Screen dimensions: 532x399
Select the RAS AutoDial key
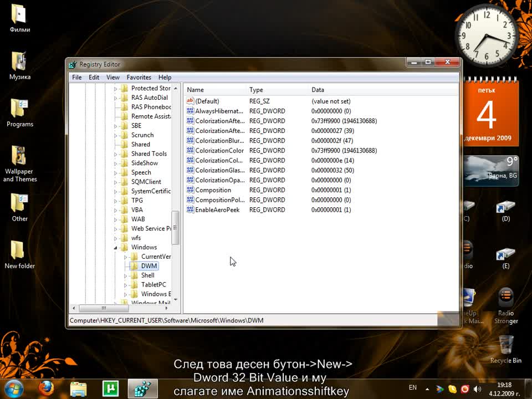coord(149,98)
